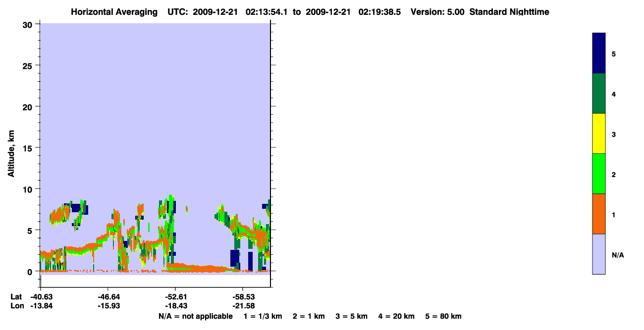Click the '2 = 1 km' caption
Screen dimensions: 644x330
(309, 316)
